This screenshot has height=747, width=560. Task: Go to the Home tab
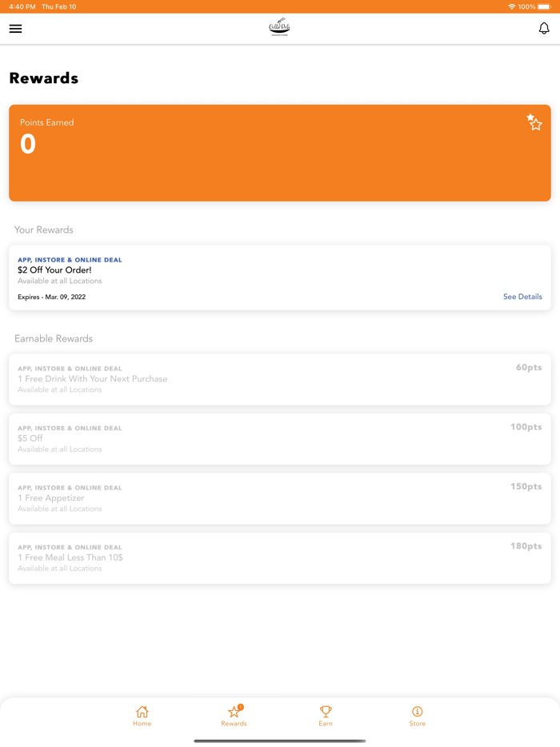142,716
